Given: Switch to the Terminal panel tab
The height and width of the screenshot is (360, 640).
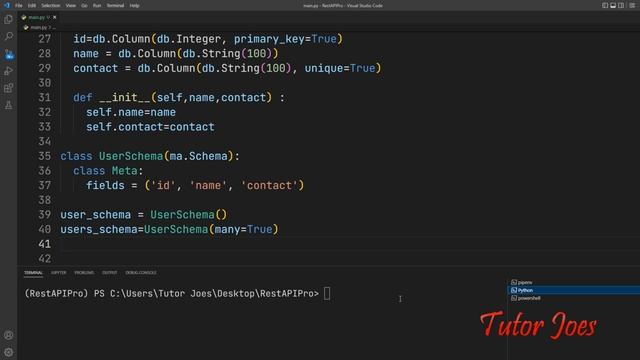Looking at the screenshot, I should click(x=33, y=272).
